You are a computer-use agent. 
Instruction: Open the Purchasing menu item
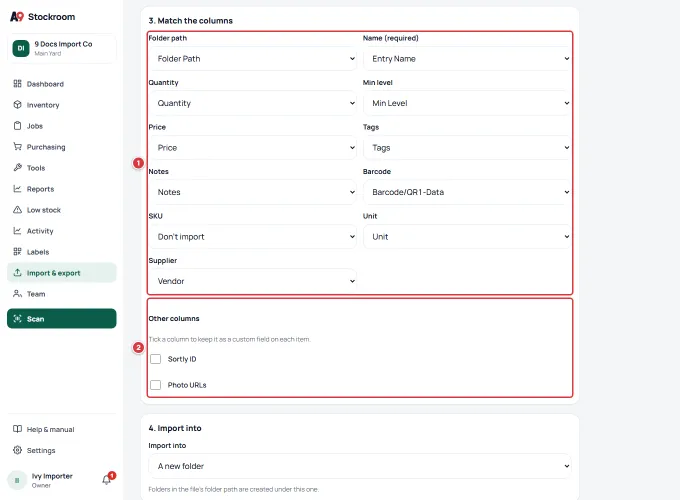click(x=62, y=147)
